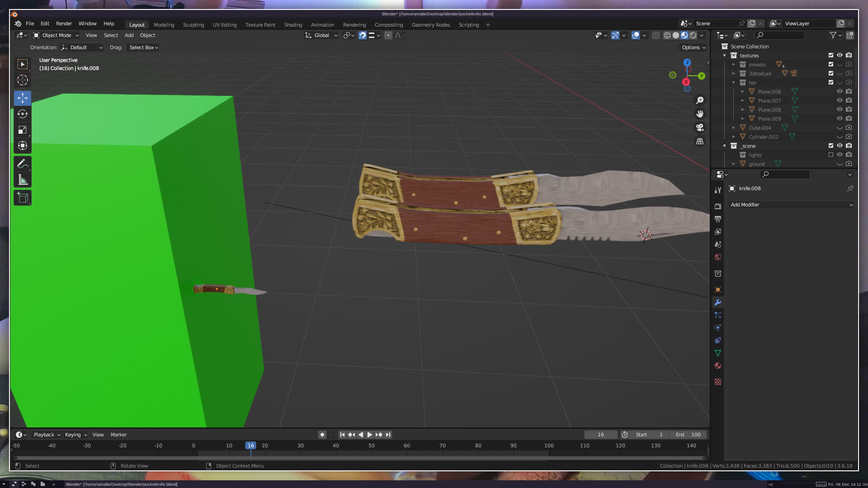Select the Measure tool

pyautogui.click(x=23, y=181)
